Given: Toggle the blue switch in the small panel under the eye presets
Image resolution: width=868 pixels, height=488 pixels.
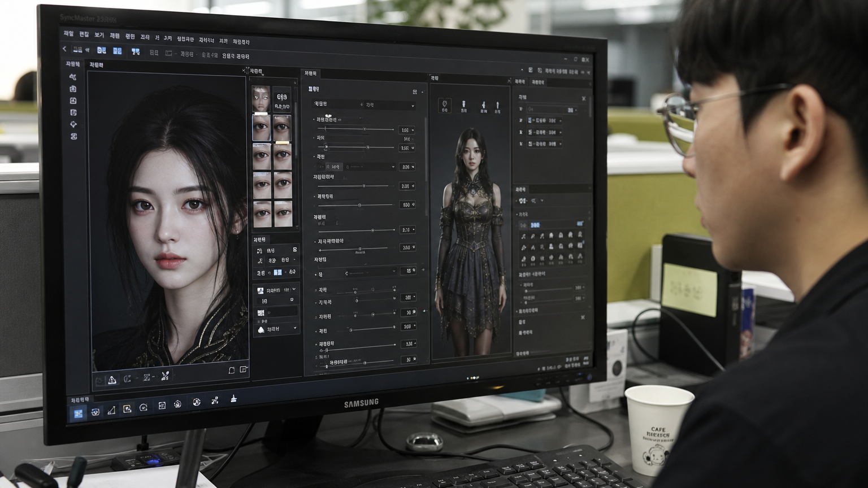Looking at the screenshot, I should coord(277,272).
